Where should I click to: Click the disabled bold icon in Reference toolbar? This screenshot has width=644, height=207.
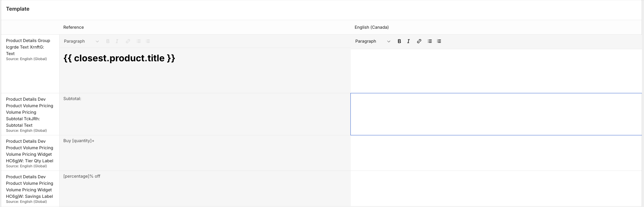click(108, 41)
